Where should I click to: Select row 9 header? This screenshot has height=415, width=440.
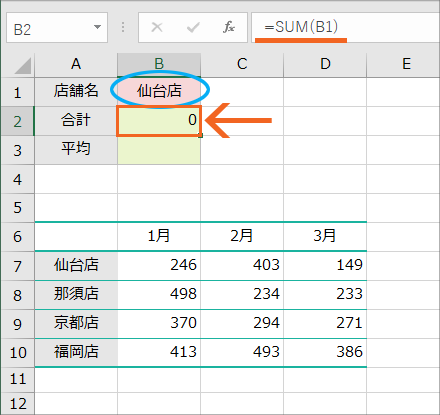(x=17, y=324)
